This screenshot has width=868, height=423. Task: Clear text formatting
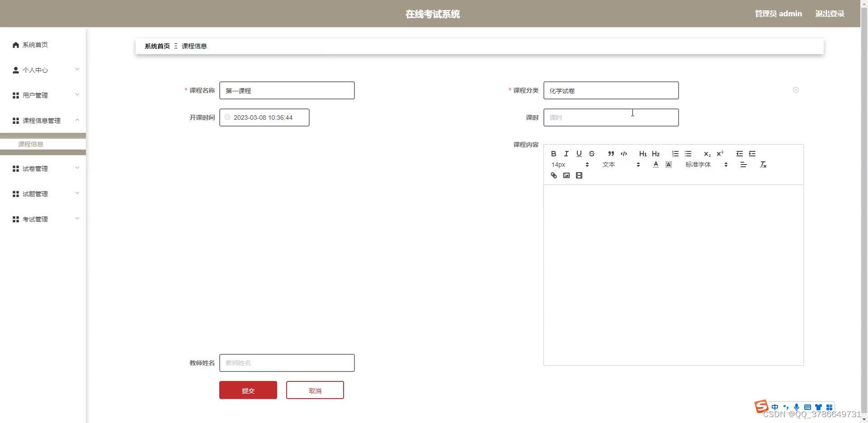tap(763, 164)
